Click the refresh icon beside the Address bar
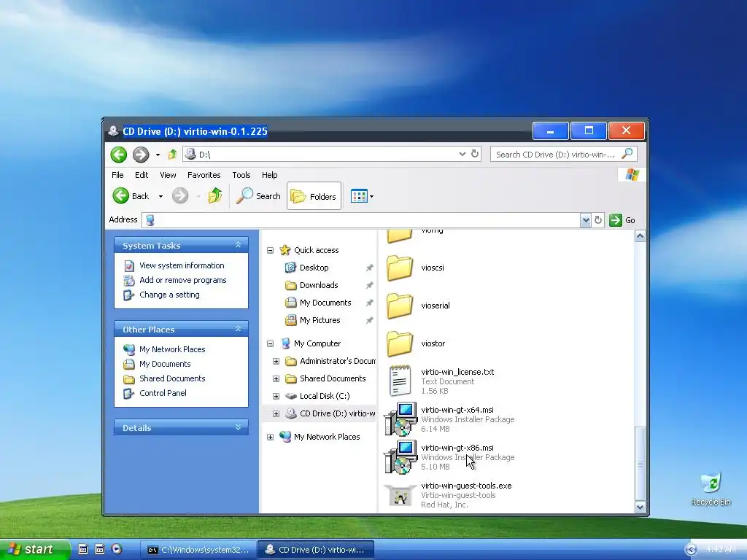Screen dimensions: 747x560 [x=598, y=220]
